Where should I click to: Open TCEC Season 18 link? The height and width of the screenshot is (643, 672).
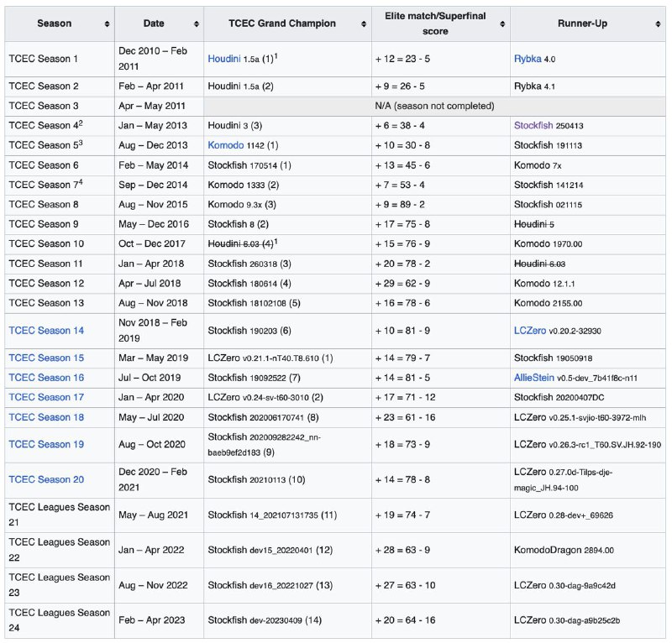coord(46,417)
